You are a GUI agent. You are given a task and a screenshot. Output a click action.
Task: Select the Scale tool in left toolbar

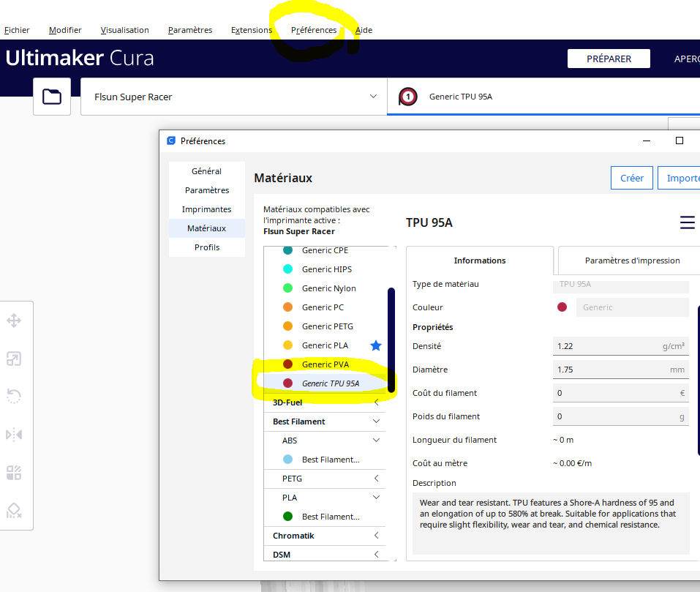click(14, 359)
